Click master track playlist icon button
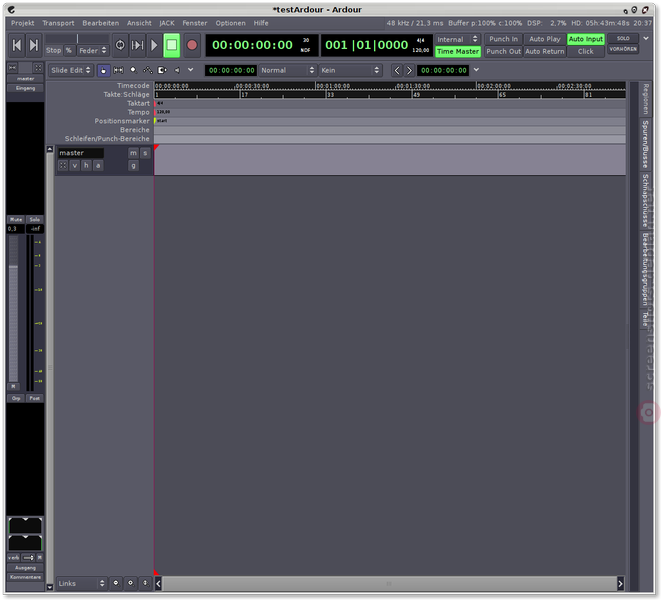The height and width of the screenshot is (600, 661). (x=63, y=165)
